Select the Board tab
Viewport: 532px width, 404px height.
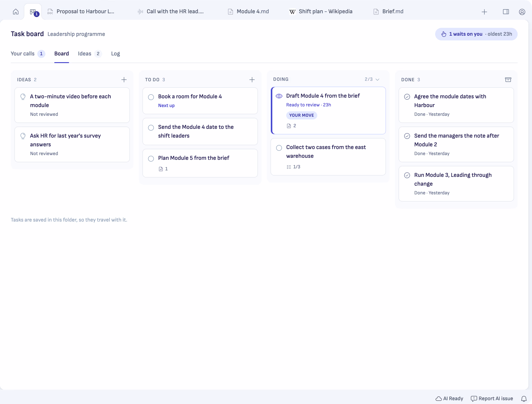pyautogui.click(x=62, y=54)
